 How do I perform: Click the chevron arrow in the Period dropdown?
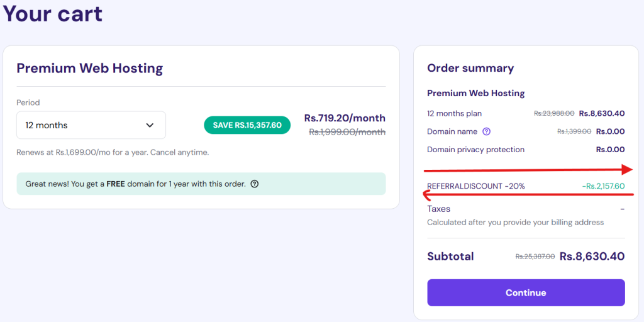[150, 125]
